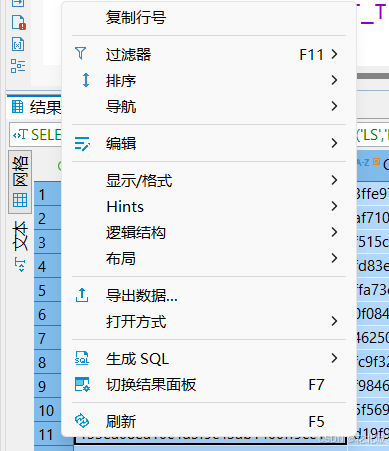Select row number 4 header

coord(48,266)
